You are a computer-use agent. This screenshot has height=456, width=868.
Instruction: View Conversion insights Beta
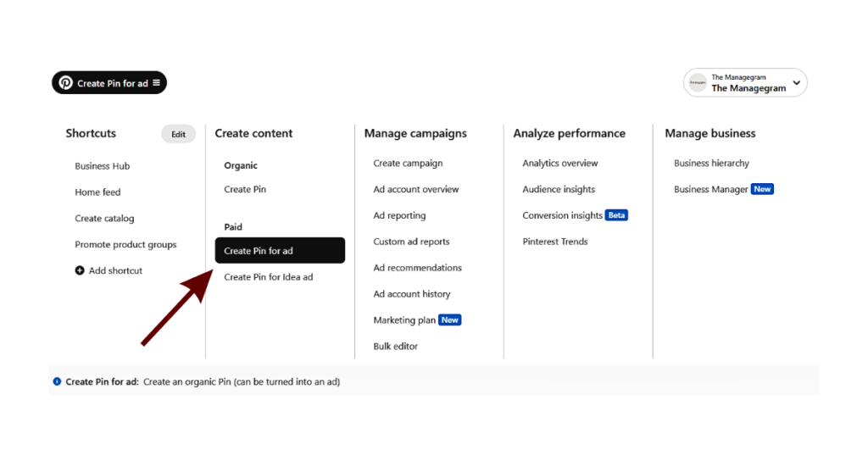562,216
